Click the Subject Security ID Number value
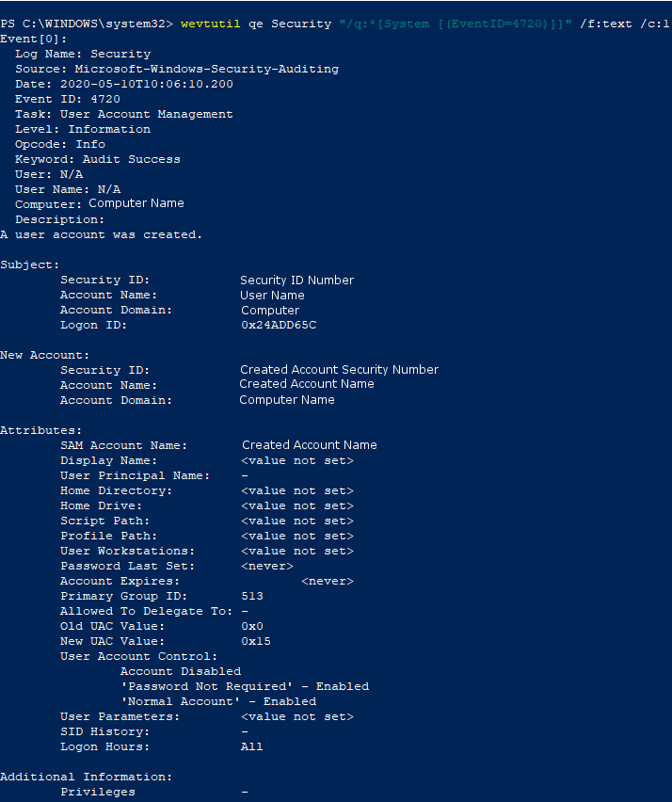The width and height of the screenshot is (672, 802). click(296, 280)
